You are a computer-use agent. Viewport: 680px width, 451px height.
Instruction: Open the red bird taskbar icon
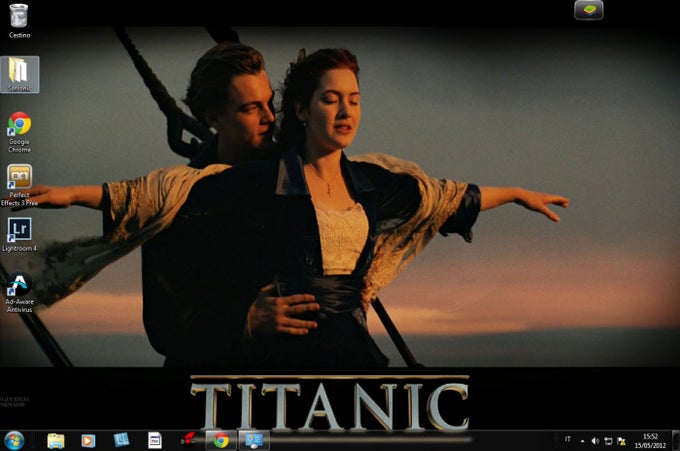pyautogui.click(x=188, y=440)
